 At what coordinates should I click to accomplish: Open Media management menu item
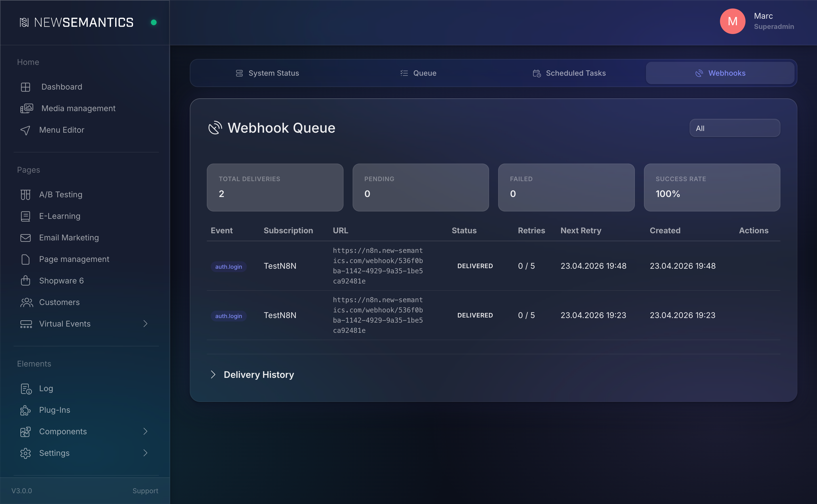[78, 108]
